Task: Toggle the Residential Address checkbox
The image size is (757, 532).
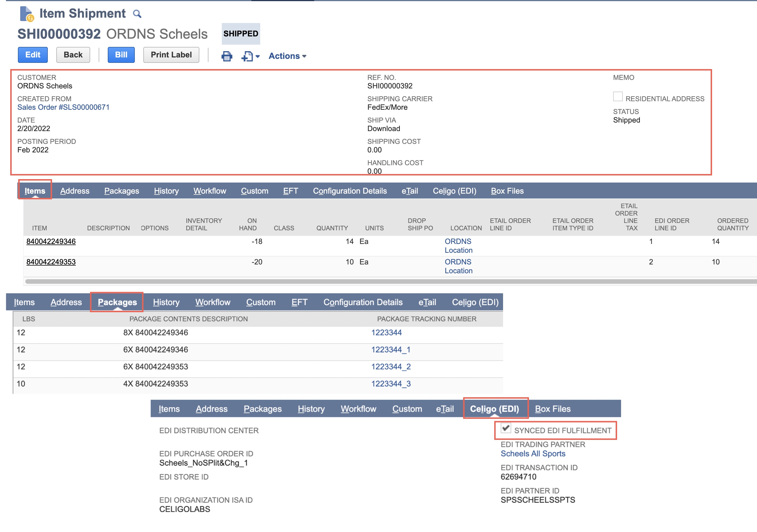Action: (618, 97)
